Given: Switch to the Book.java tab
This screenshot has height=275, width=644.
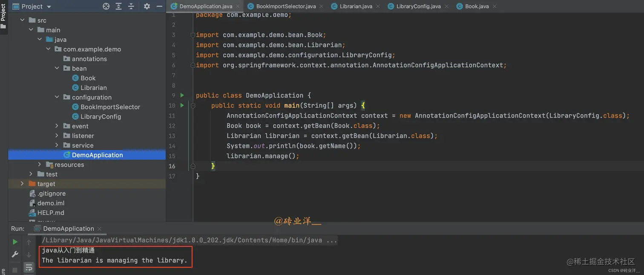Looking at the screenshot, I should pyautogui.click(x=477, y=6).
